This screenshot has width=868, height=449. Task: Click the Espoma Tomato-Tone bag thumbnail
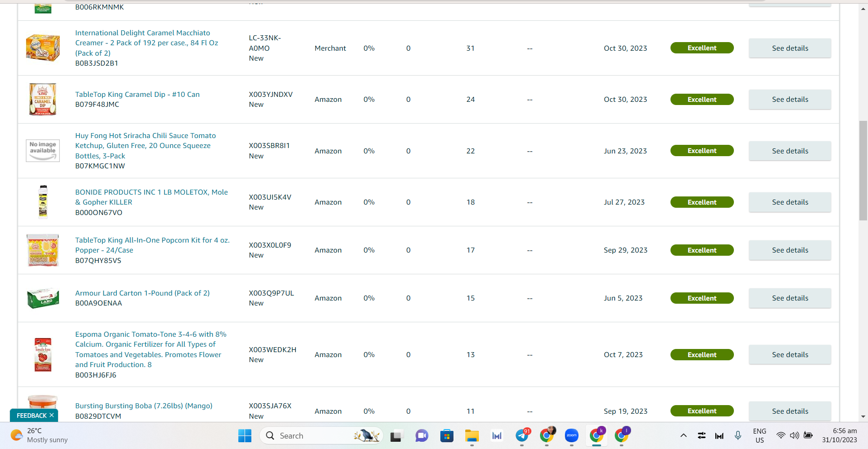43,354
